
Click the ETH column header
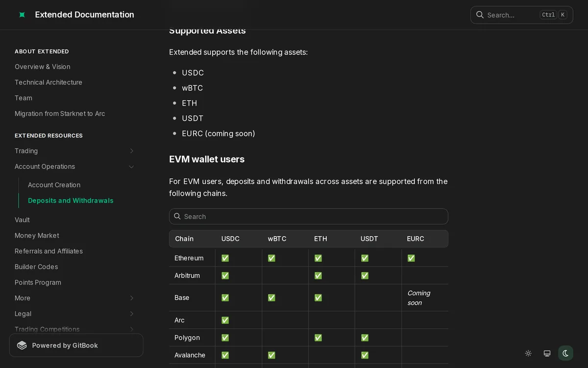point(320,239)
